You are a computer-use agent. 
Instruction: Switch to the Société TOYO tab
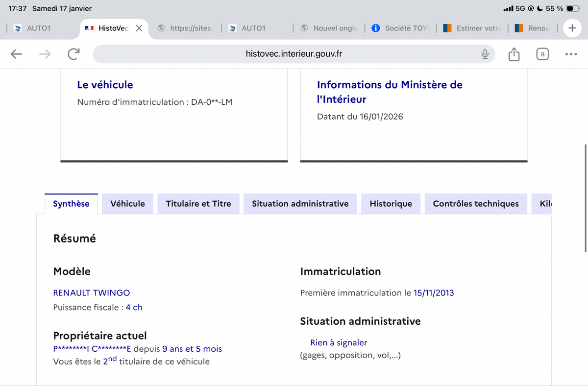[x=401, y=28]
